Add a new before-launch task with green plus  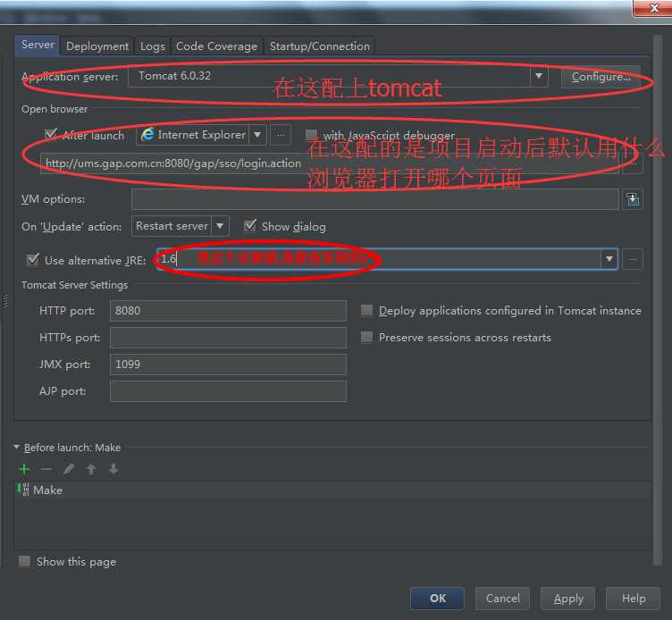coord(24,469)
